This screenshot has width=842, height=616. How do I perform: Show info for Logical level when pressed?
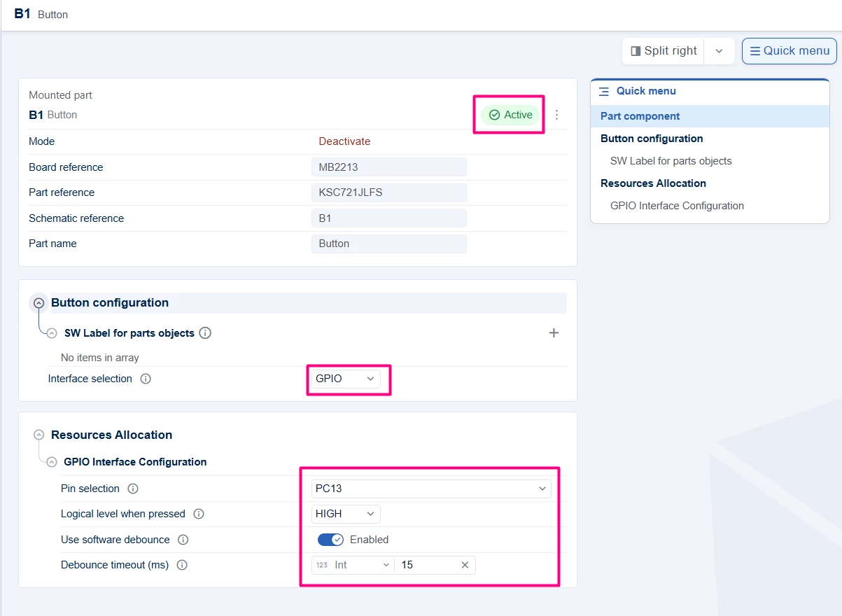coord(199,514)
